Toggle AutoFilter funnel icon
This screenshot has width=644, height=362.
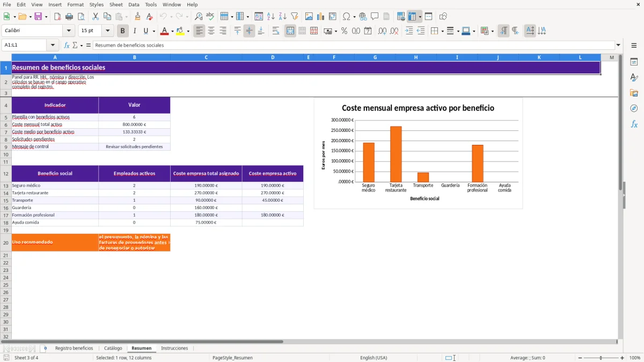tap(295, 17)
